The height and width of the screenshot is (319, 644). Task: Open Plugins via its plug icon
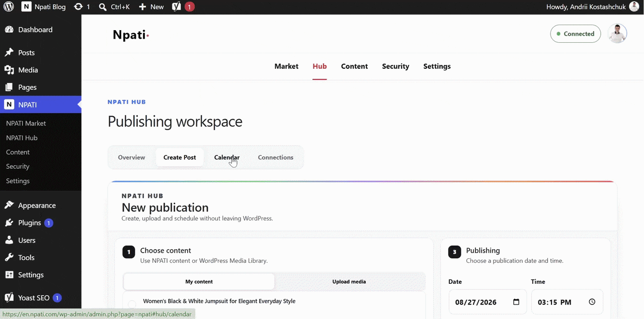pos(9,223)
